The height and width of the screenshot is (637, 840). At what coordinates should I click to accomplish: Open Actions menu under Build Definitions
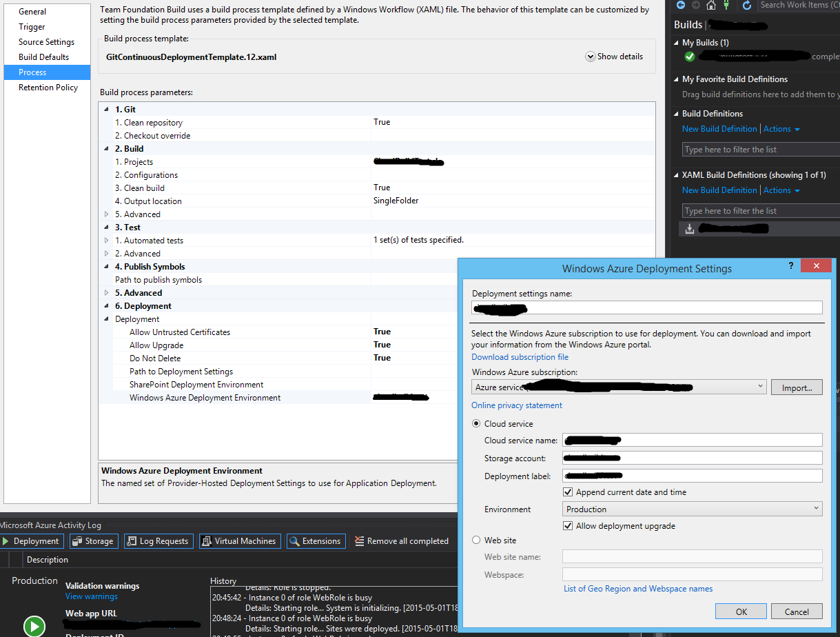pos(781,129)
